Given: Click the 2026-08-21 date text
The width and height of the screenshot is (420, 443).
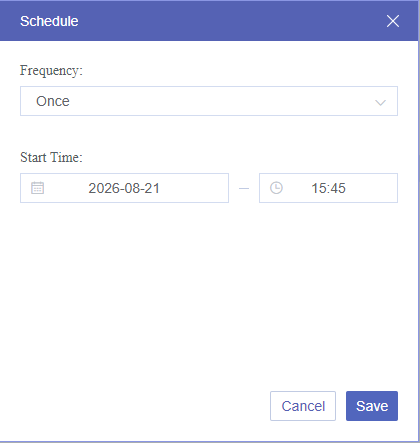Looking at the screenshot, I should 124,188.
